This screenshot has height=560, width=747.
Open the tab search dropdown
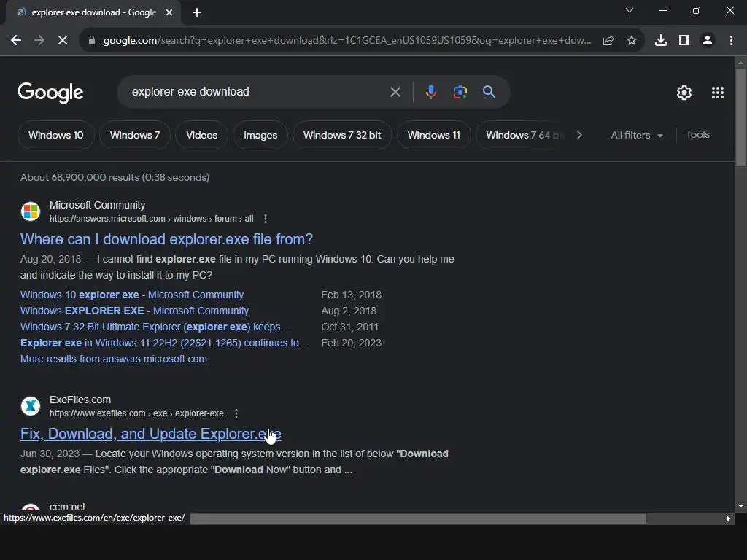pos(630,10)
